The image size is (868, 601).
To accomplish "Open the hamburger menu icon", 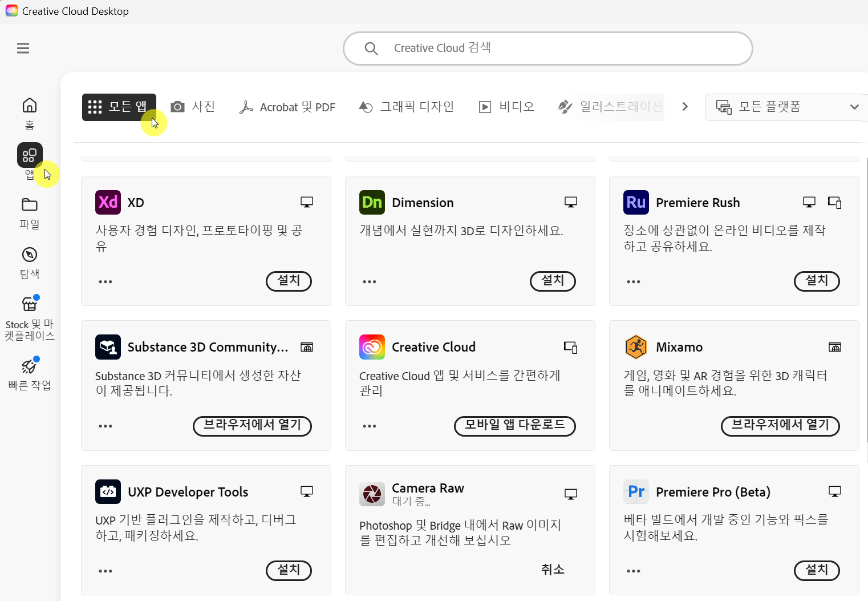I will 23,49.
